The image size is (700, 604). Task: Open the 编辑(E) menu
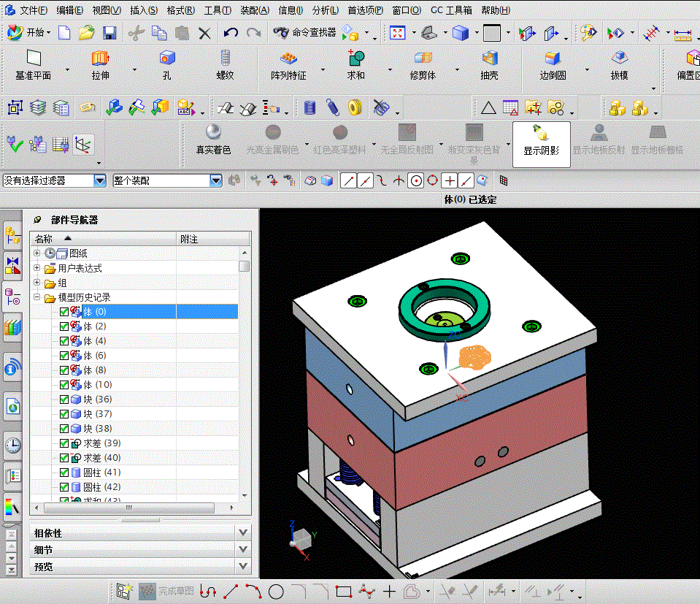[x=69, y=9]
